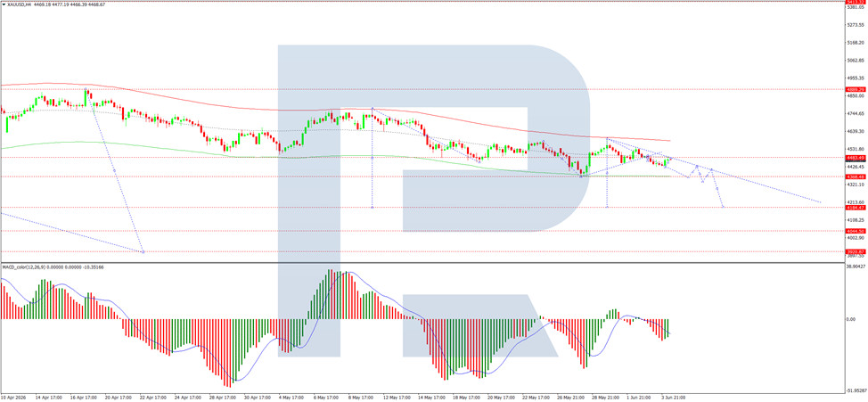
Task: Select the 4483.49 red price level label
Action: point(856,158)
